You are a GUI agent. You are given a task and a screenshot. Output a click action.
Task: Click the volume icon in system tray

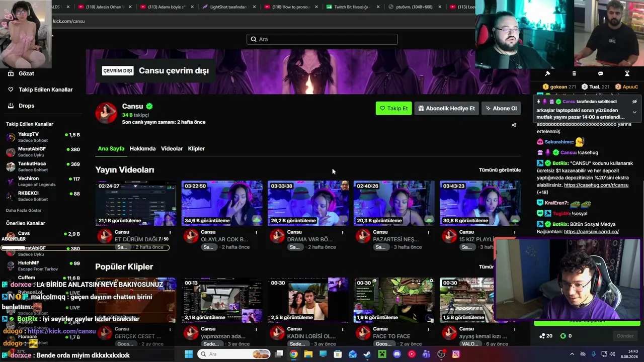click(x=613, y=354)
